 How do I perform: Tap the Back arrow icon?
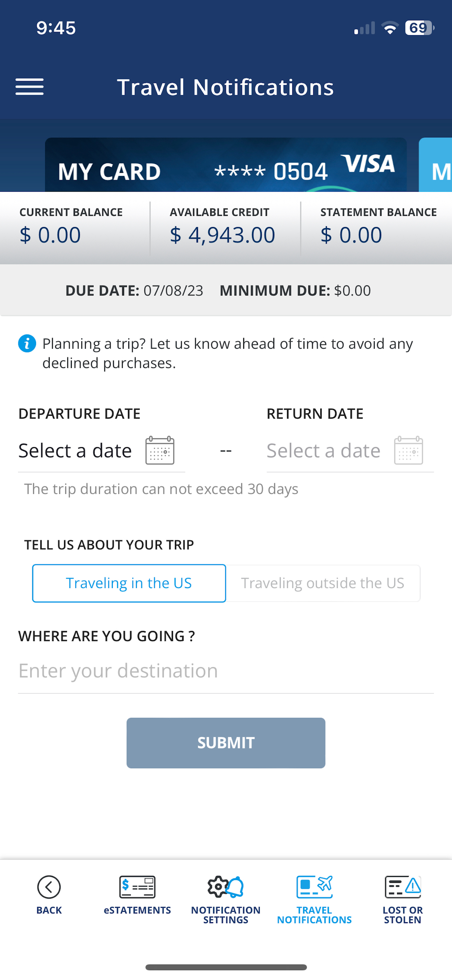[49, 887]
